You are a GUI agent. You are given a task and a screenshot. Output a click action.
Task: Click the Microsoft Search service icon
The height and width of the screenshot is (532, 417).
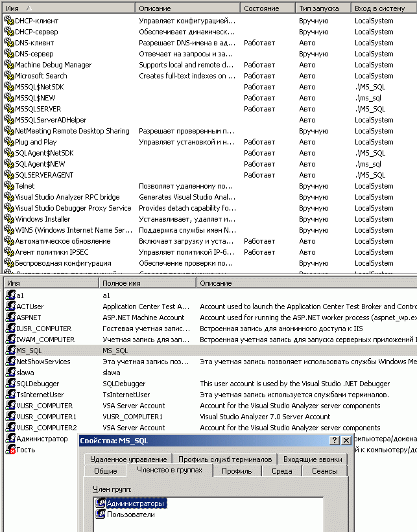9,76
